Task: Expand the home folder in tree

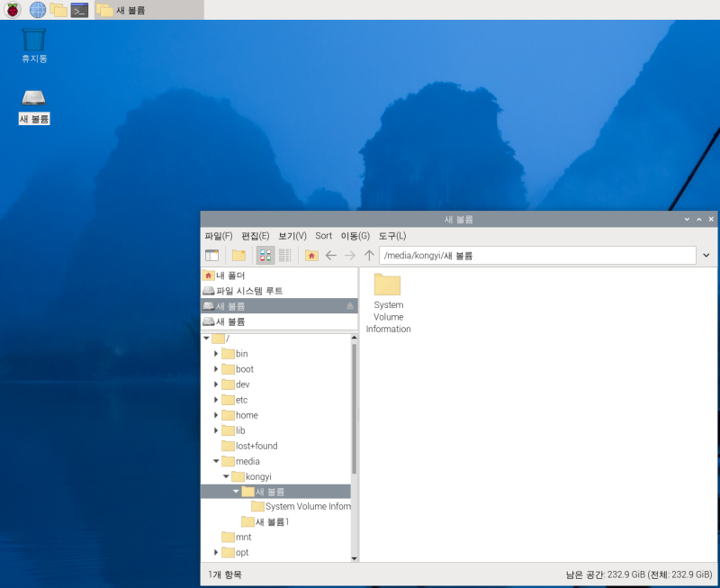Action: [x=216, y=415]
